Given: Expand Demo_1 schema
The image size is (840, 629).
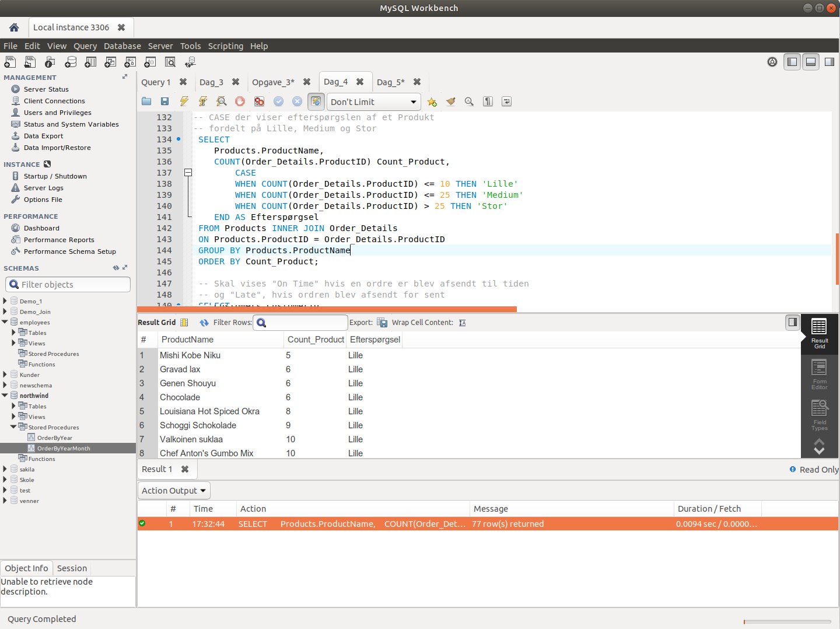Looking at the screenshot, I should [x=5, y=301].
